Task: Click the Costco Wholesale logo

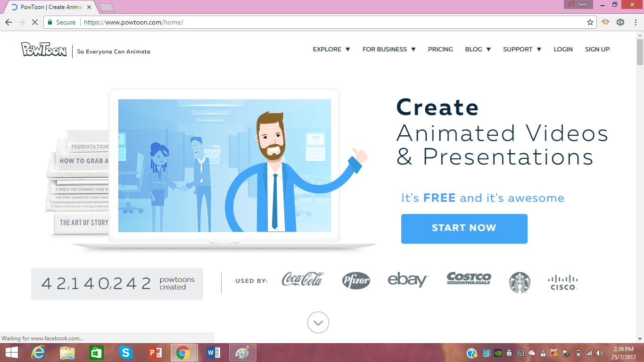Action: (x=469, y=279)
